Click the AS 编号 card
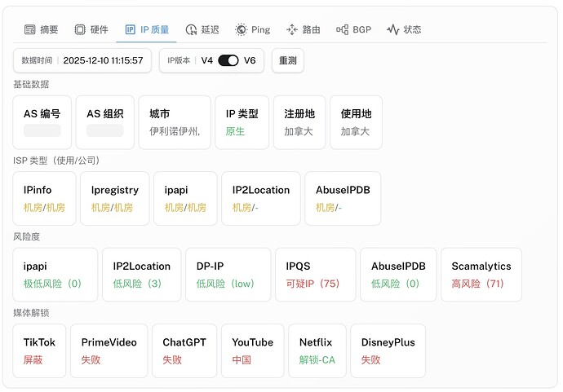Image resolution: width=563 pixels, height=392 pixels. tap(42, 122)
